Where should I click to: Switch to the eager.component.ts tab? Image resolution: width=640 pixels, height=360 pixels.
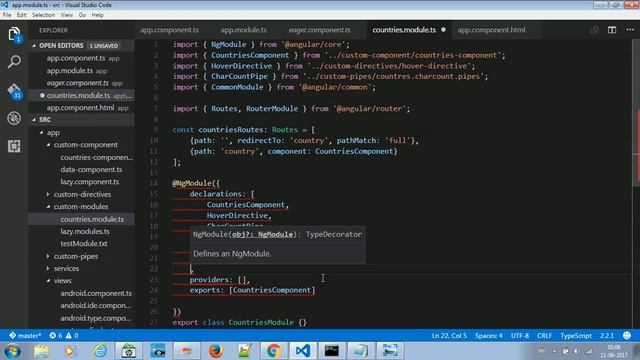tap(320, 30)
